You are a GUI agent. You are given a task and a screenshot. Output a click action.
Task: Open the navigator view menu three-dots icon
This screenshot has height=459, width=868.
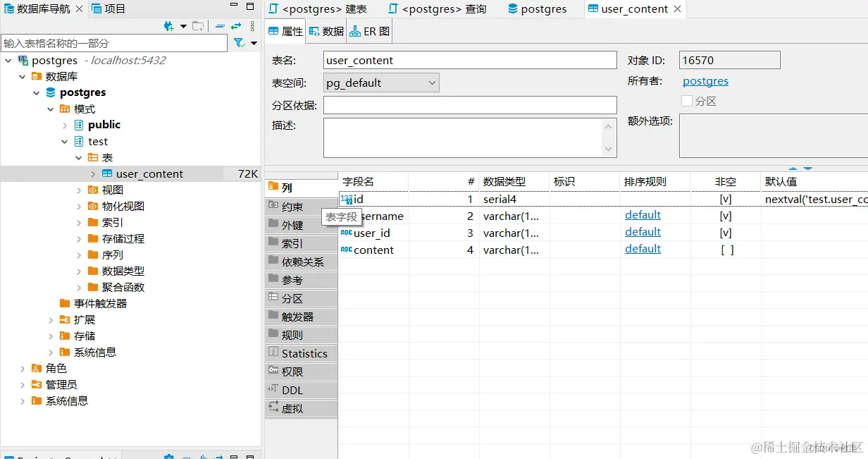coord(252,26)
